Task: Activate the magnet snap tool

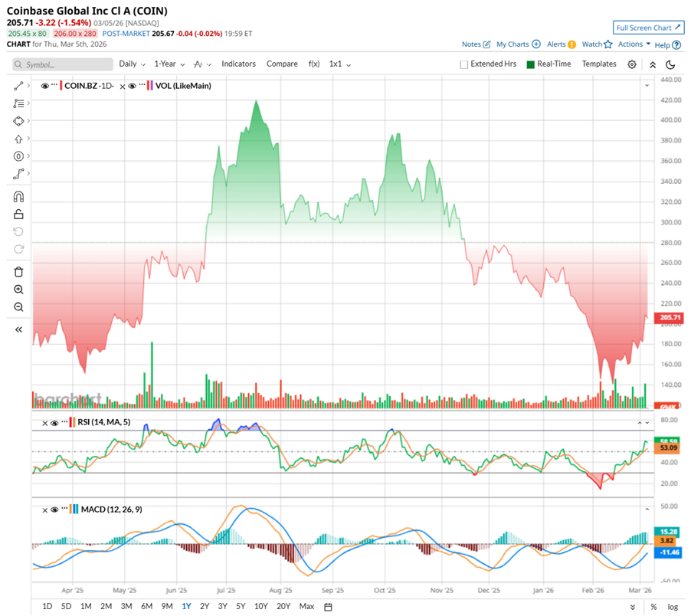Action: pyautogui.click(x=18, y=196)
